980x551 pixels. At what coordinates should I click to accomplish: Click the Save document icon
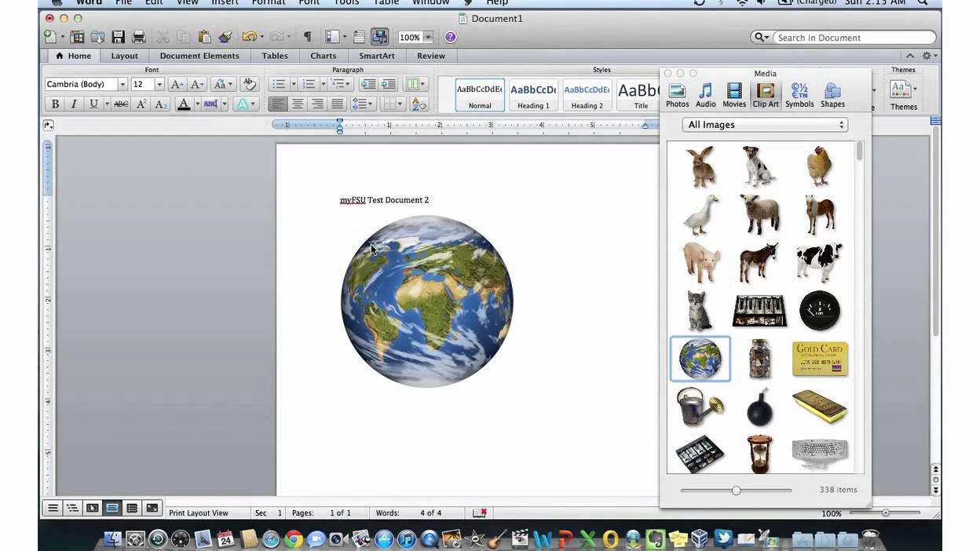[119, 37]
